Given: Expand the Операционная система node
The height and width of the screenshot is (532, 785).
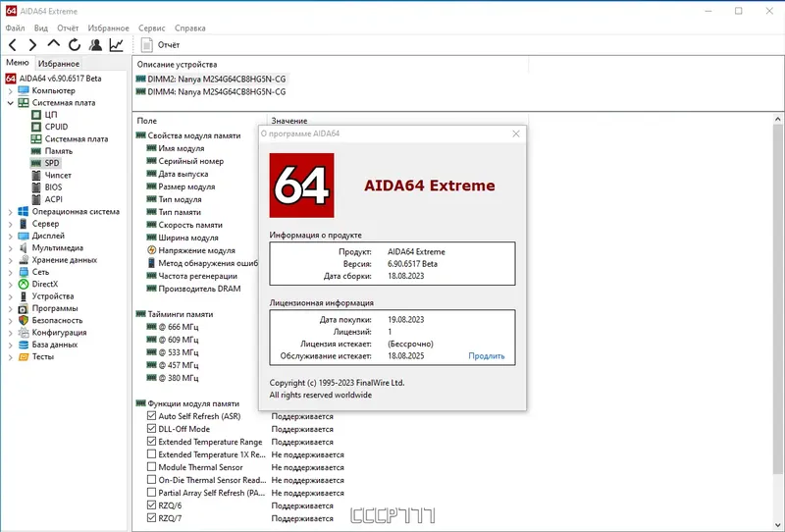Looking at the screenshot, I should pos(11,212).
